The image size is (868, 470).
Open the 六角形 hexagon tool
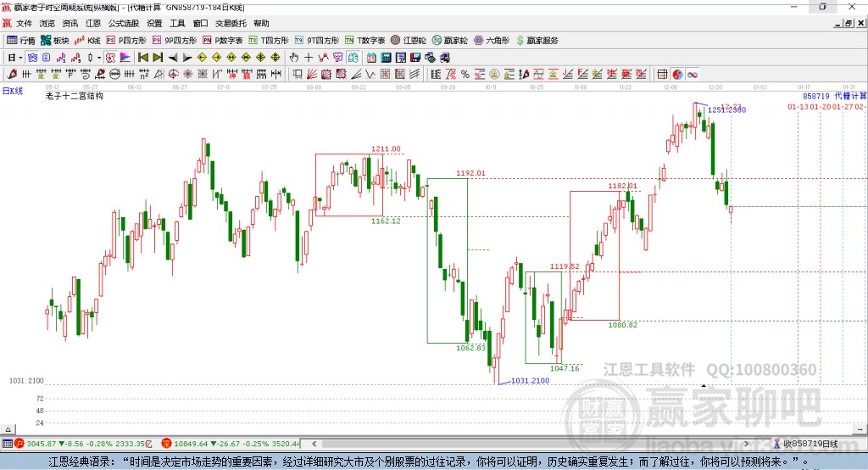point(492,41)
